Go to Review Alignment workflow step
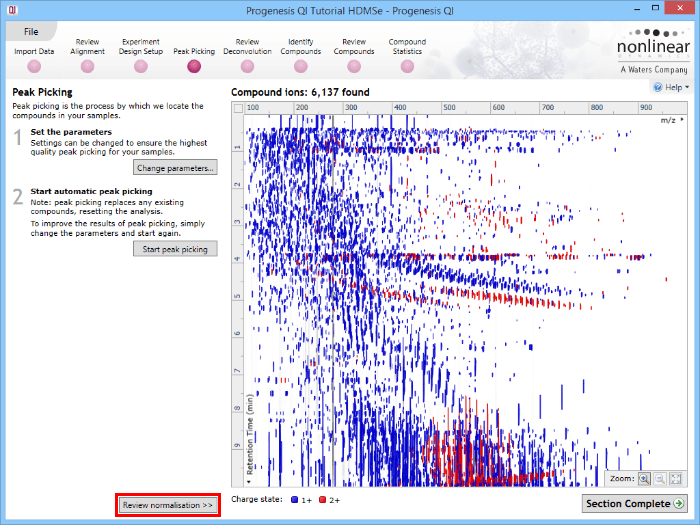The height and width of the screenshot is (525, 700). coord(87,55)
